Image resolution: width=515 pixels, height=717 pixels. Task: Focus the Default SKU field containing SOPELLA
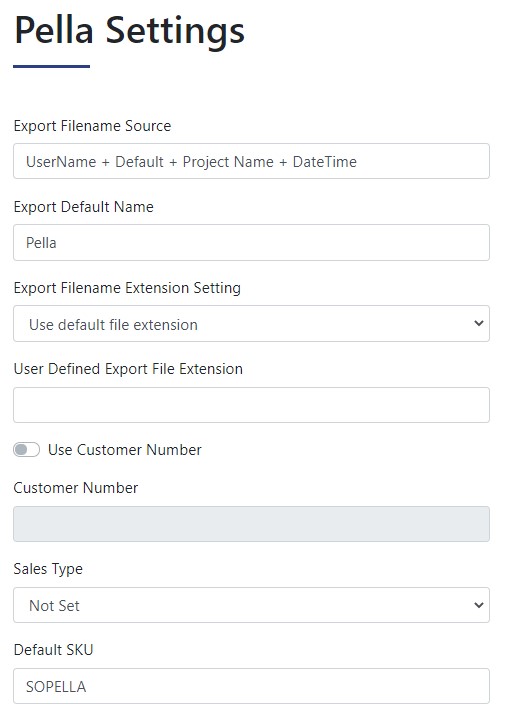coord(251,686)
